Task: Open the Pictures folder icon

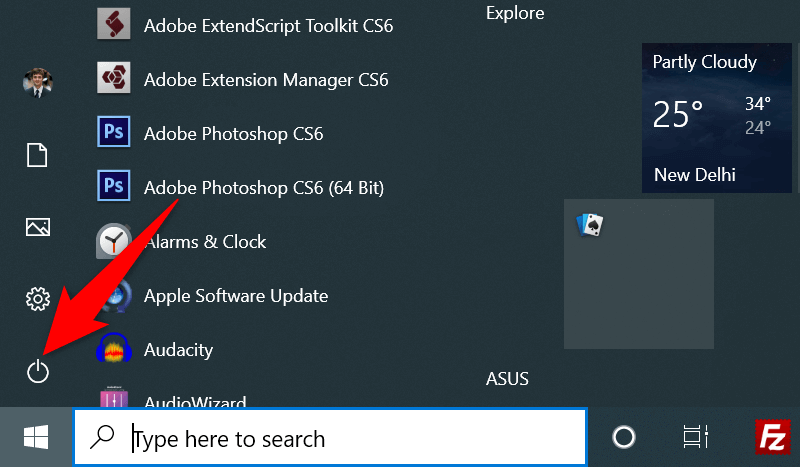Action: (38, 228)
